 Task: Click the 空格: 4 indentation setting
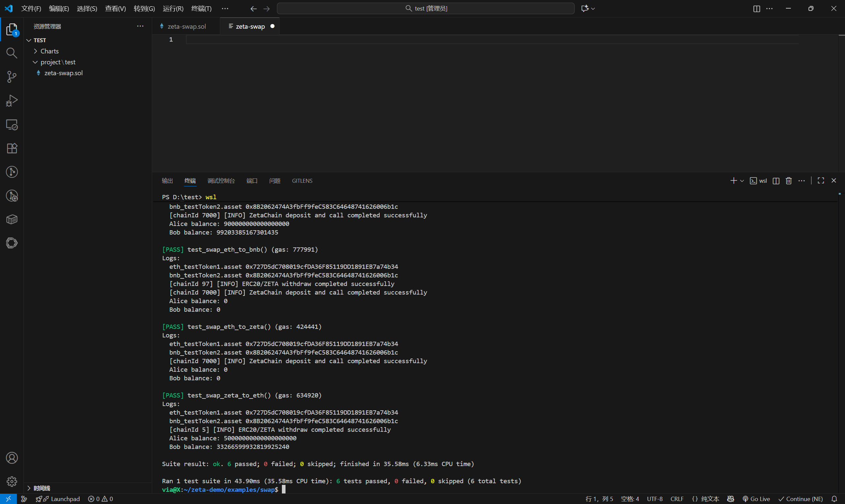coord(630,499)
